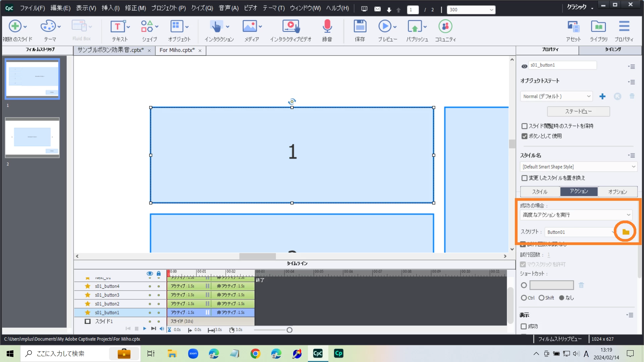
Task: Click the ステートビュー button
Action: click(x=578, y=112)
